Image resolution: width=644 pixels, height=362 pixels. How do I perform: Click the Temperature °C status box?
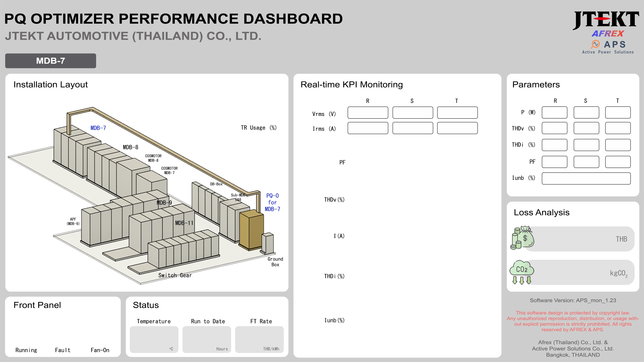pyautogui.click(x=154, y=340)
